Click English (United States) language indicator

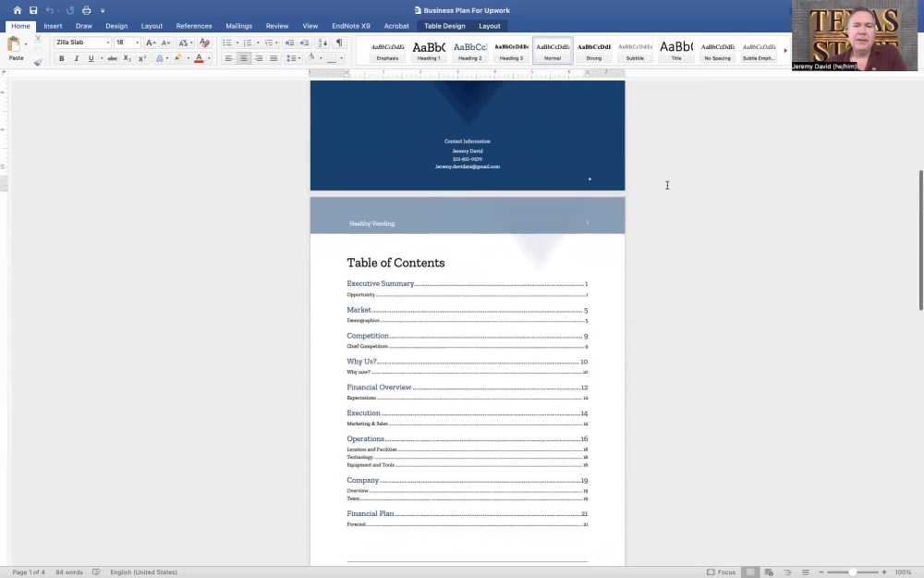143,572
